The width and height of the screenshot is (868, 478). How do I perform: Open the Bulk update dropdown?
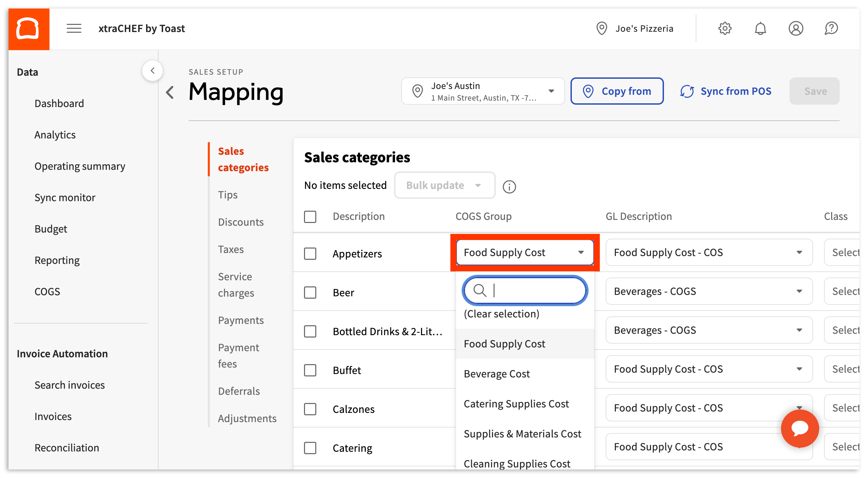444,185
